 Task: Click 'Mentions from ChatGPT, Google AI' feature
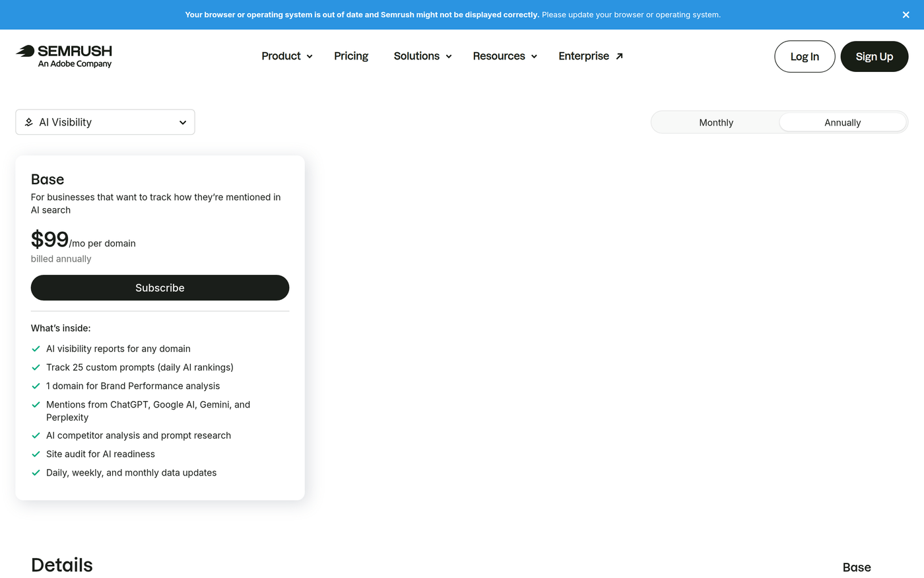pos(148,411)
